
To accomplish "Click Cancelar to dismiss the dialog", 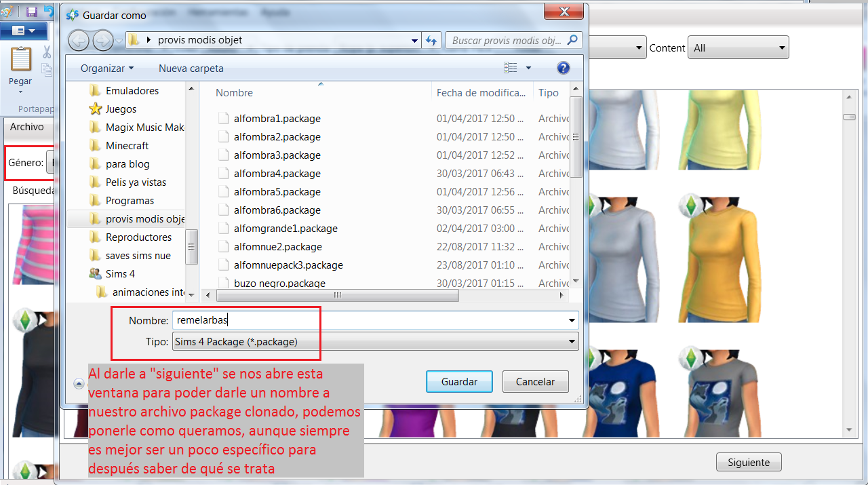I will [535, 381].
